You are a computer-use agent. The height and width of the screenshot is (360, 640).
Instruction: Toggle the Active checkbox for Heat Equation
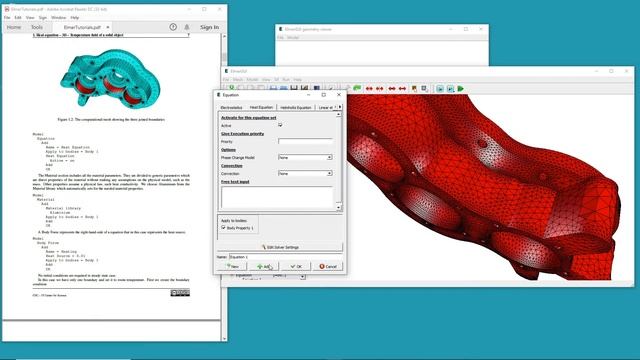click(280, 125)
